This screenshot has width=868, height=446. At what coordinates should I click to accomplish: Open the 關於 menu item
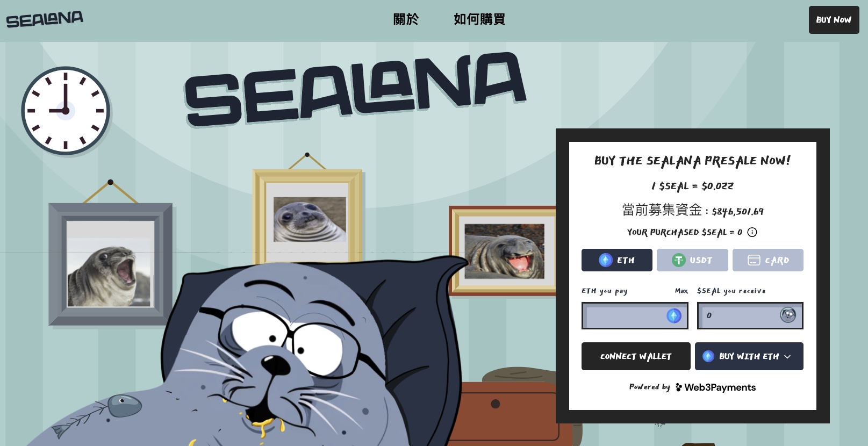coord(406,19)
